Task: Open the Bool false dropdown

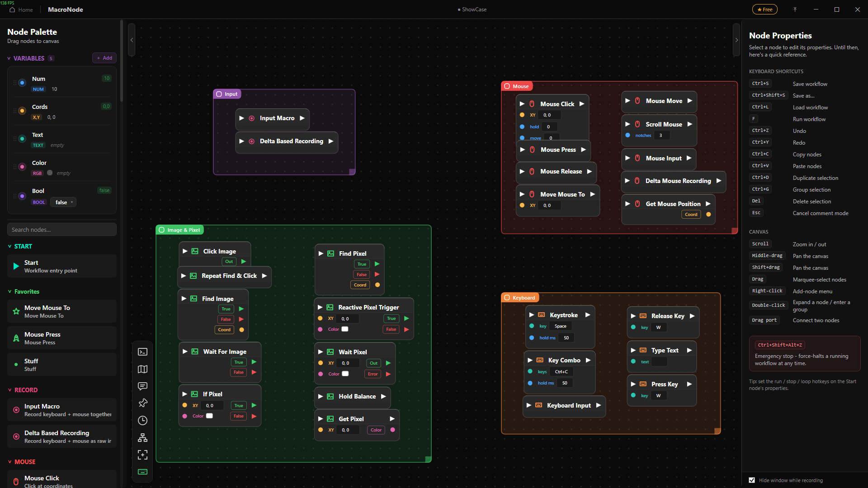Action: pos(63,202)
